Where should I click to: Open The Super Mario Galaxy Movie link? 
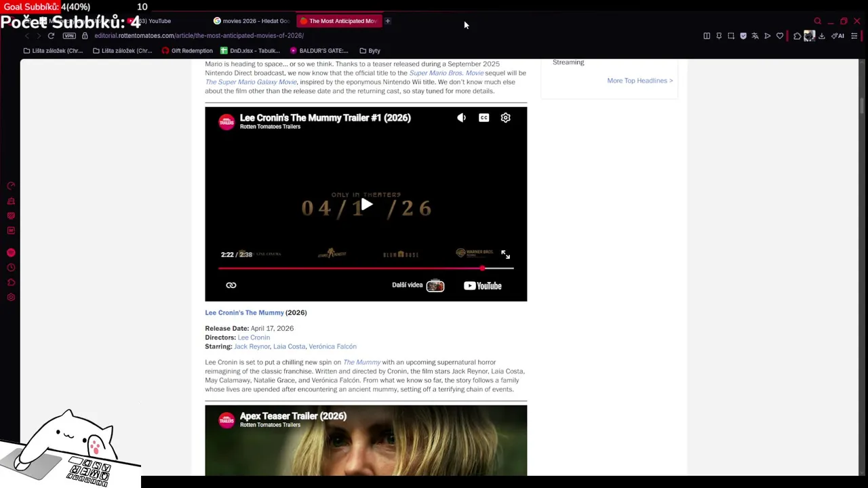(251, 82)
